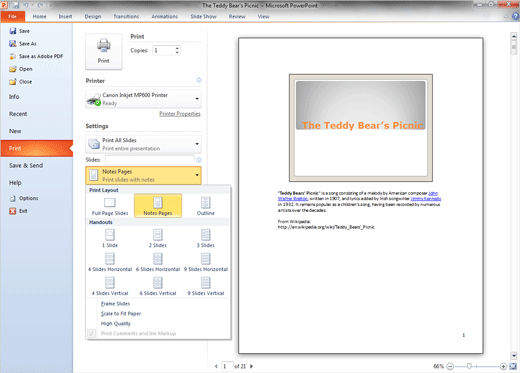Go to next preview page arrow

point(252,366)
